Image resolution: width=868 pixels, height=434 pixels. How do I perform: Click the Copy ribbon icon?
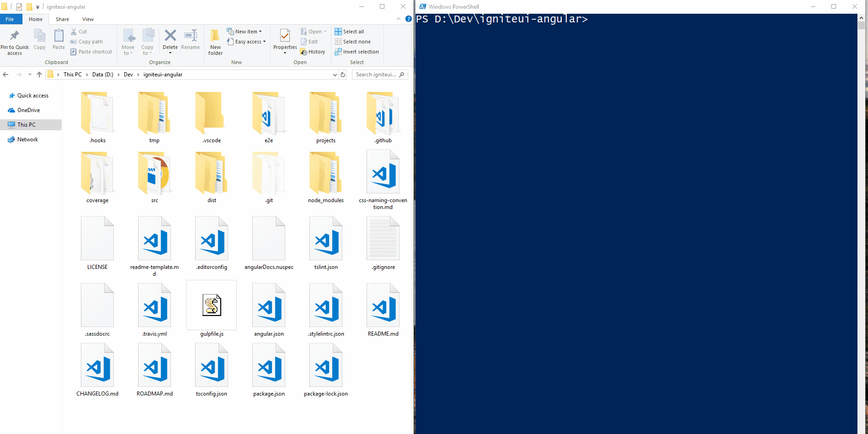(x=40, y=36)
